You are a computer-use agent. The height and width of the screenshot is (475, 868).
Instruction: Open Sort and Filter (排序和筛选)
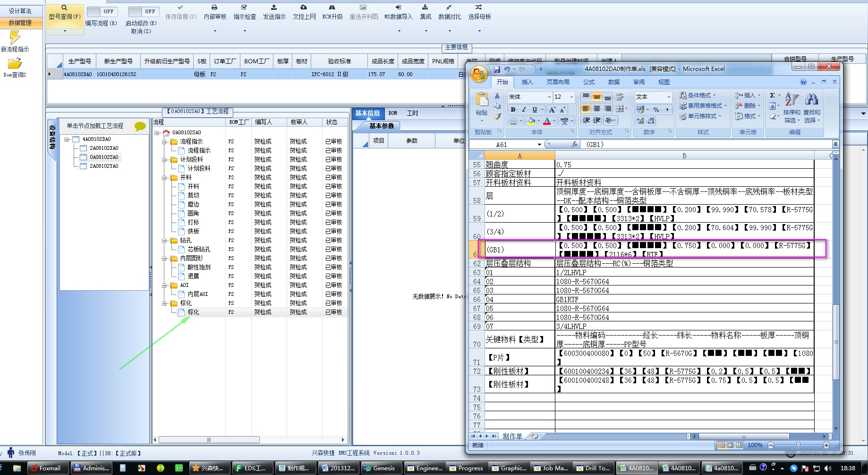(792, 108)
